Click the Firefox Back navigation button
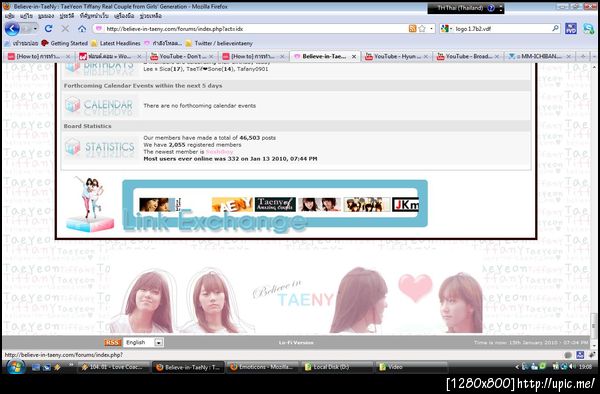The width and height of the screenshot is (600, 394). click(x=12, y=29)
